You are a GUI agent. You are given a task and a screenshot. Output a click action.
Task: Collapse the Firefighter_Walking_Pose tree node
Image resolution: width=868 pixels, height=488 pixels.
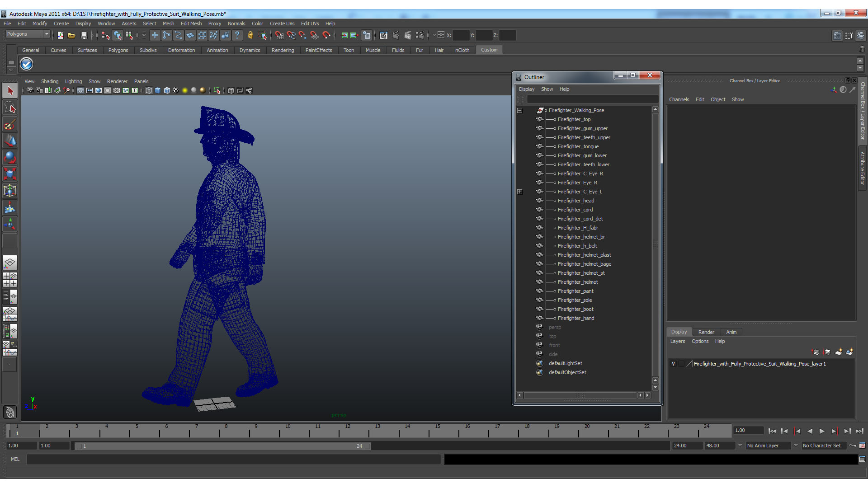click(x=520, y=110)
